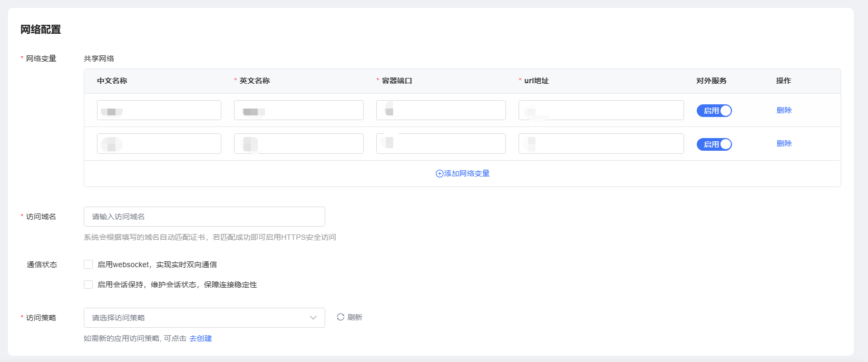868x362 pixels.
Task: Delete the first network variable row
Action: point(784,110)
